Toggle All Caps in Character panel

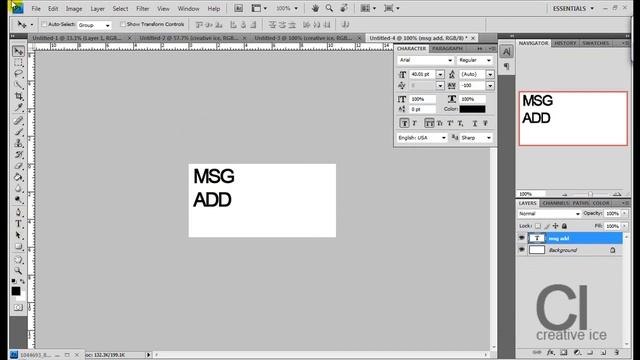point(429,123)
